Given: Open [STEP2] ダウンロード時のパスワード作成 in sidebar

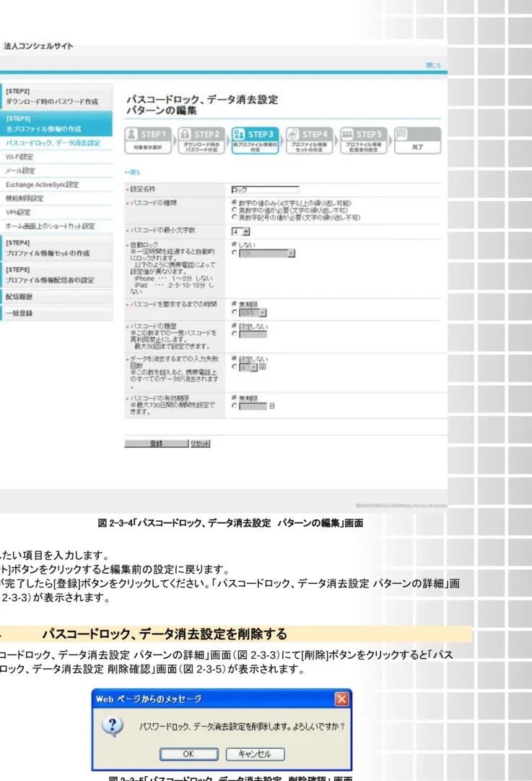Looking at the screenshot, I should coord(56,97).
